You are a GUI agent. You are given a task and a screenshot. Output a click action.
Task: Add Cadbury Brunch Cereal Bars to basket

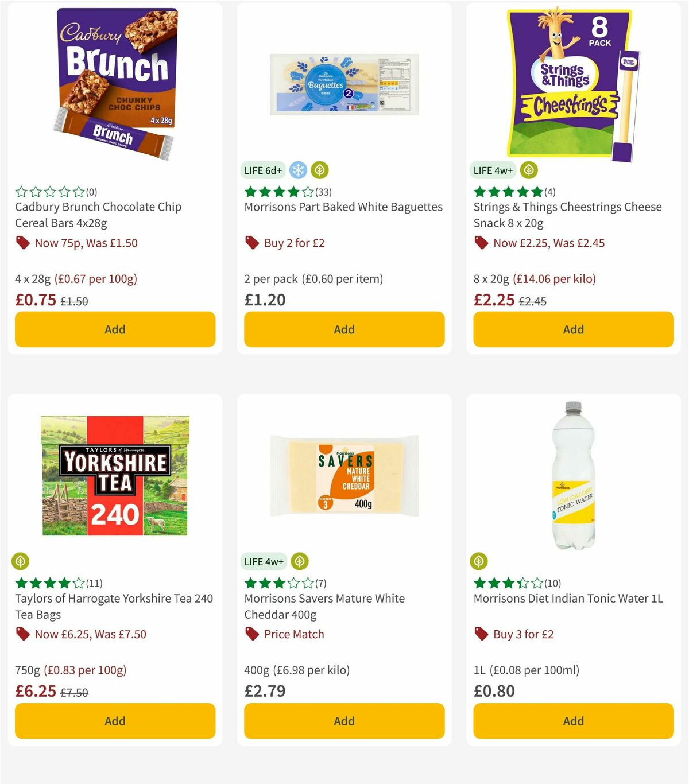[115, 329]
